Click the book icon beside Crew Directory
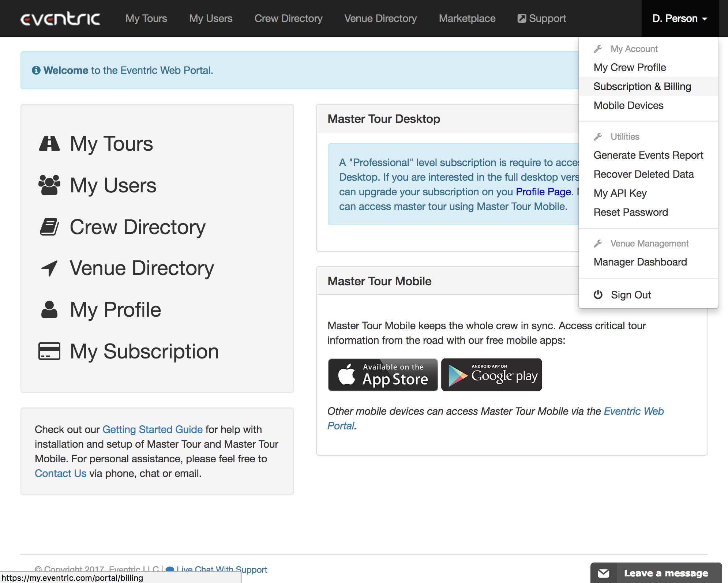Image resolution: width=728 pixels, height=583 pixels. 49,227
